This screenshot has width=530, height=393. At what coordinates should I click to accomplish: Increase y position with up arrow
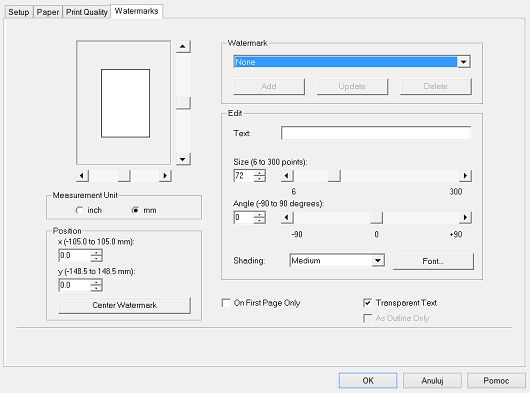[96, 283]
